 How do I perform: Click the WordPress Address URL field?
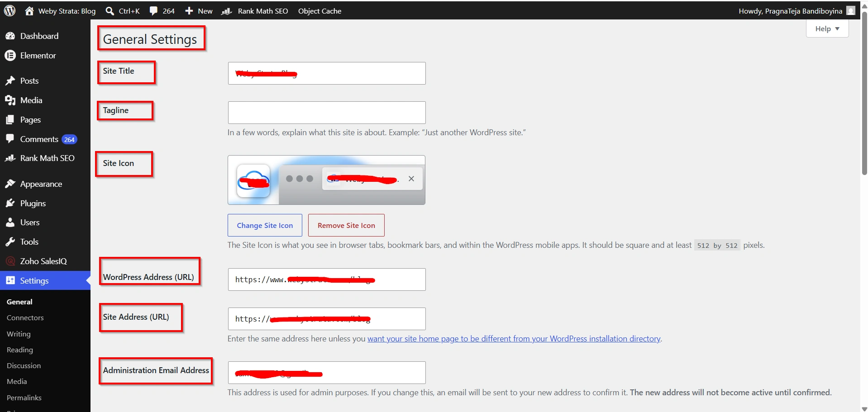(x=327, y=279)
